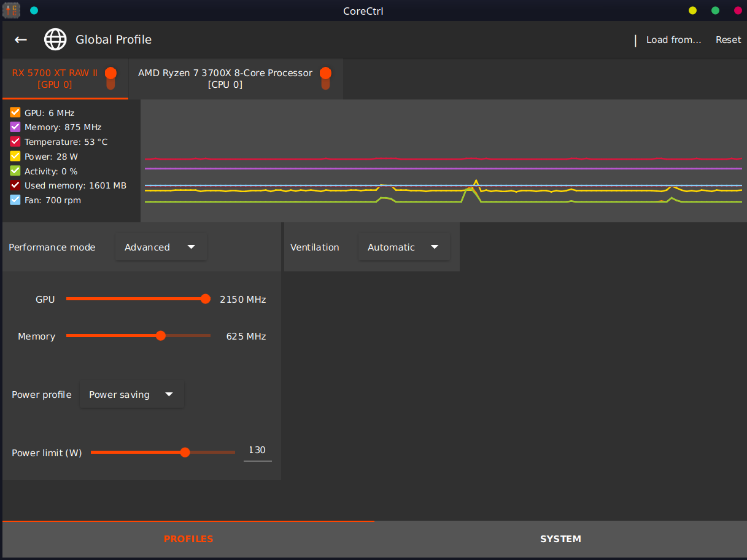Open the Performance mode Advanced dropdown

click(x=161, y=247)
